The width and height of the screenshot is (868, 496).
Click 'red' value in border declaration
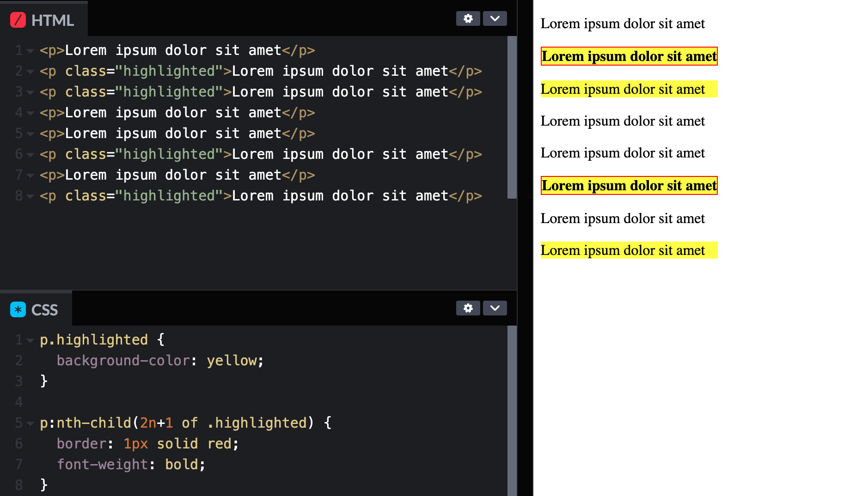(220, 443)
